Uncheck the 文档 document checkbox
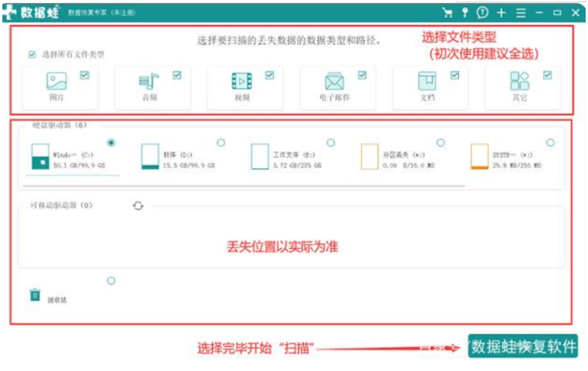Image resolution: width=588 pixels, height=371 pixels. [x=455, y=75]
